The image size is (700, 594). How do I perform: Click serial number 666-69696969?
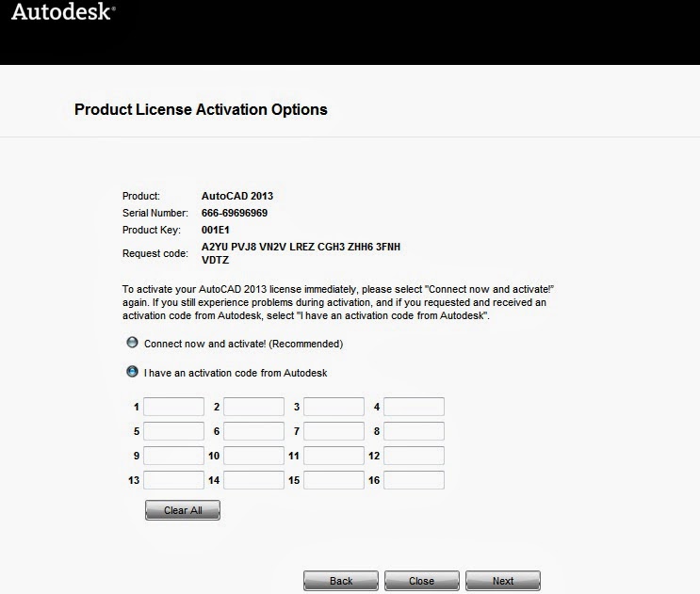coord(235,213)
